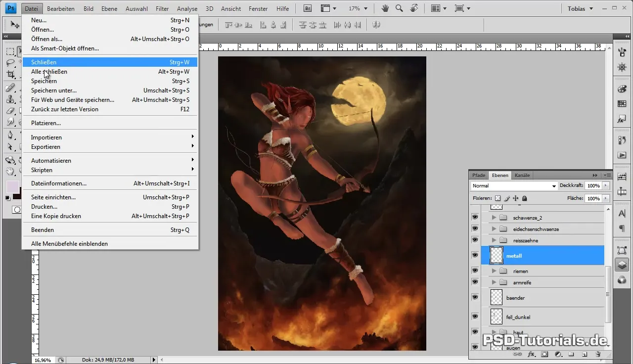This screenshot has height=364, width=633.
Task: Hide the armreife group
Action: (x=475, y=282)
